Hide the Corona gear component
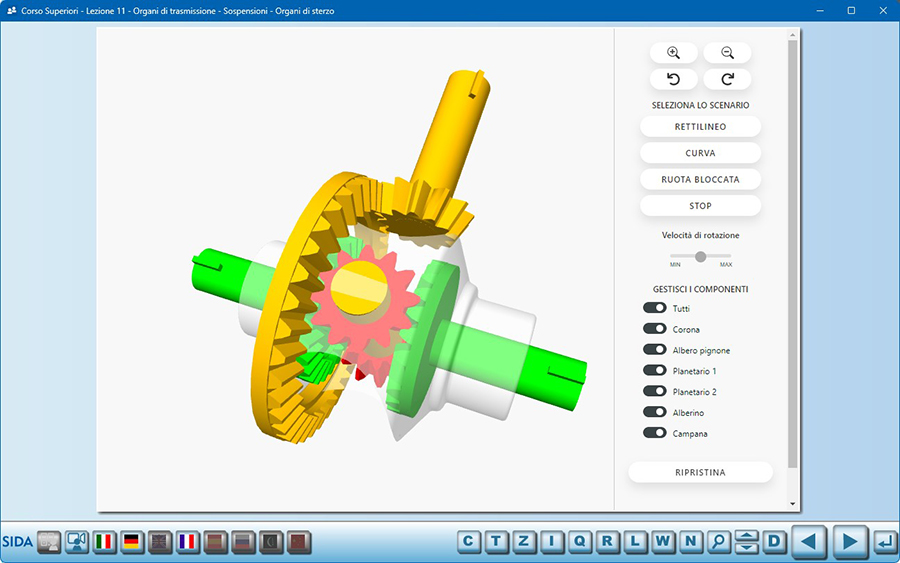The width and height of the screenshot is (900, 563). pyautogui.click(x=655, y=329)
